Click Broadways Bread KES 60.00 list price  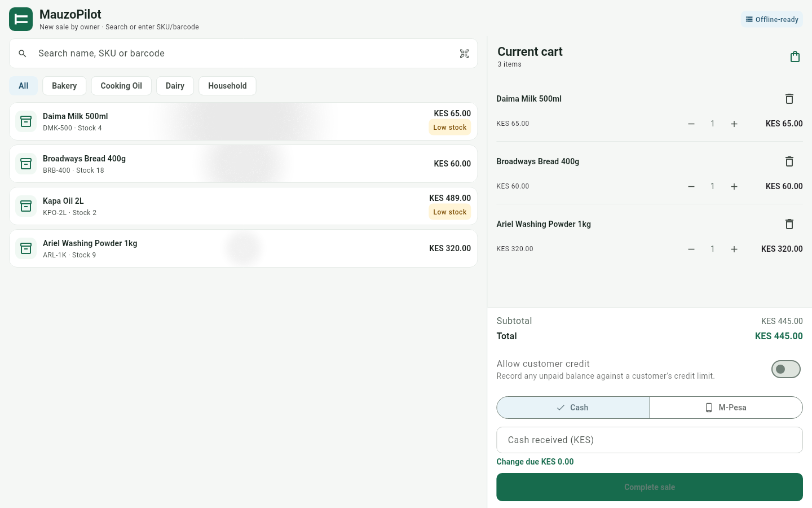452,164
